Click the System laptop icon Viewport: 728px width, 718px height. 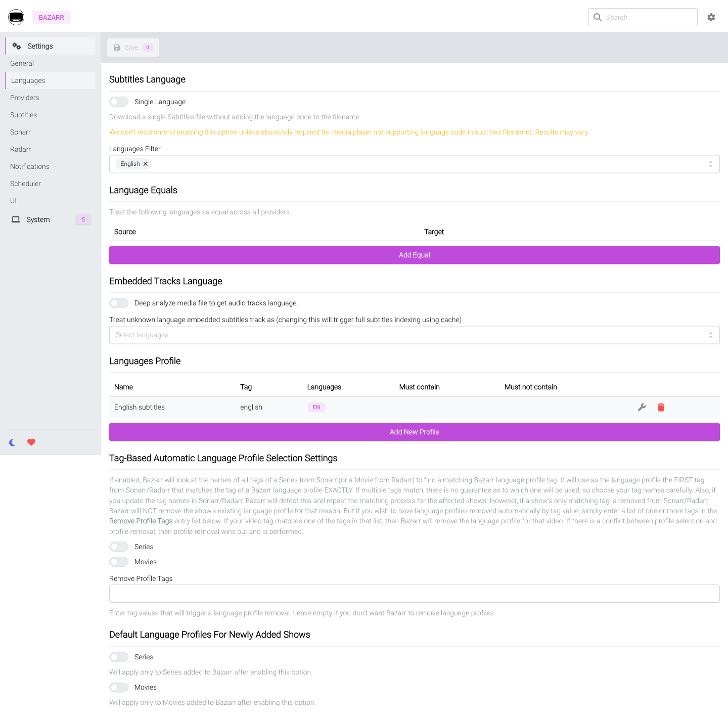coord(16,219)
